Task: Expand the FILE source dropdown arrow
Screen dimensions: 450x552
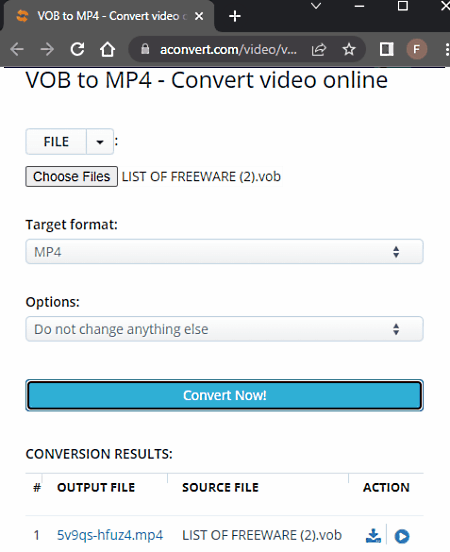Action: click(100, 142)
